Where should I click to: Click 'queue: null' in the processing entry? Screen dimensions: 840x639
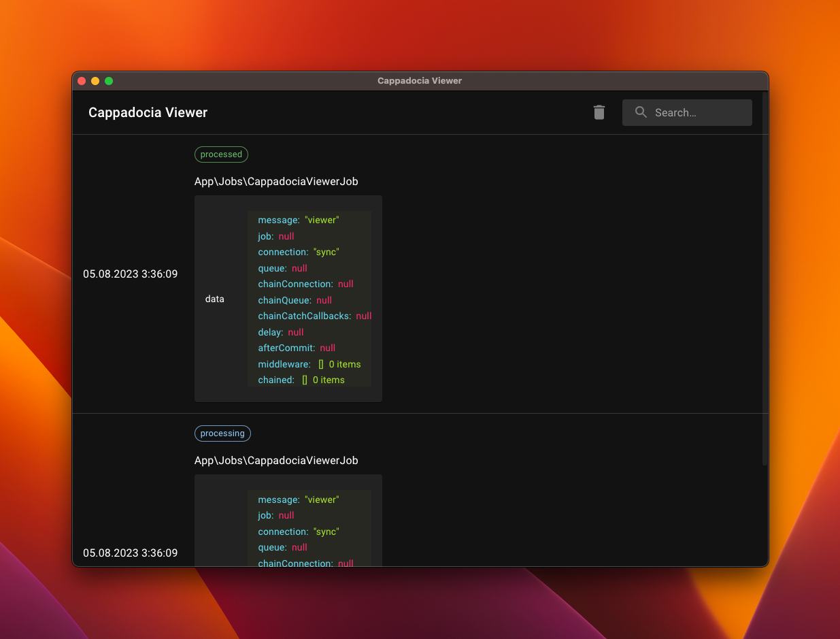pos(283,547)
